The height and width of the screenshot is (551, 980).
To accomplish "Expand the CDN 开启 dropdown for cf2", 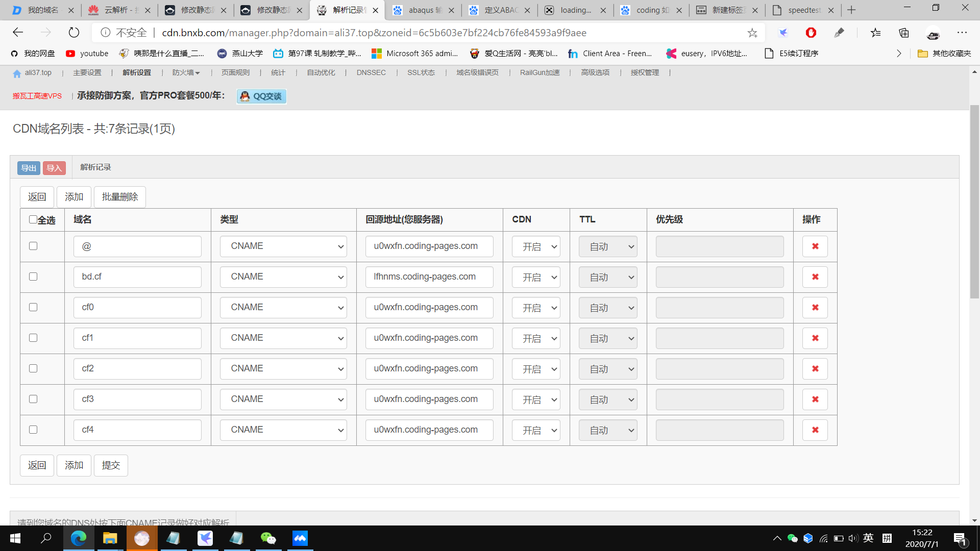I will point(536,369).
